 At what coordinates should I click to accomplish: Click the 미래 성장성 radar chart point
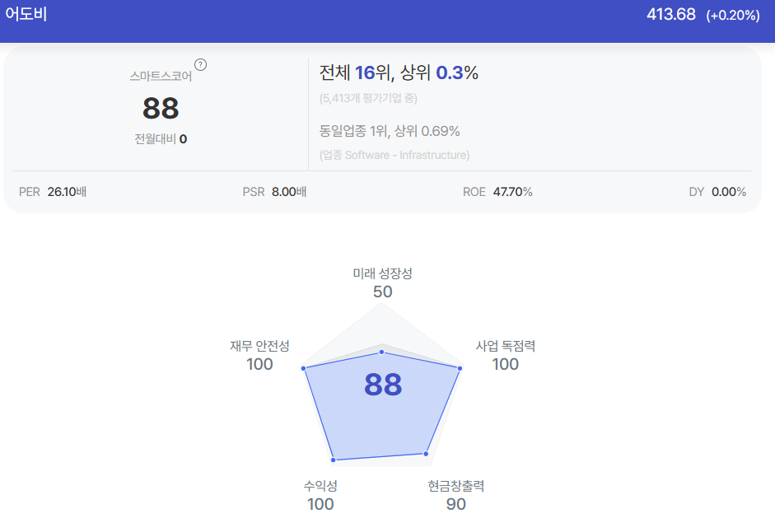pyautogui.click(x=381, y=352)
